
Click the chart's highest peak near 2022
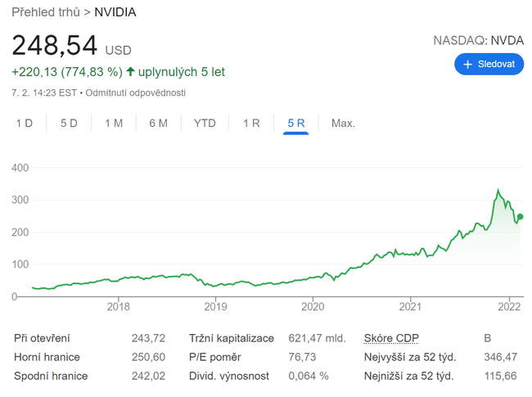pos(498,191)
